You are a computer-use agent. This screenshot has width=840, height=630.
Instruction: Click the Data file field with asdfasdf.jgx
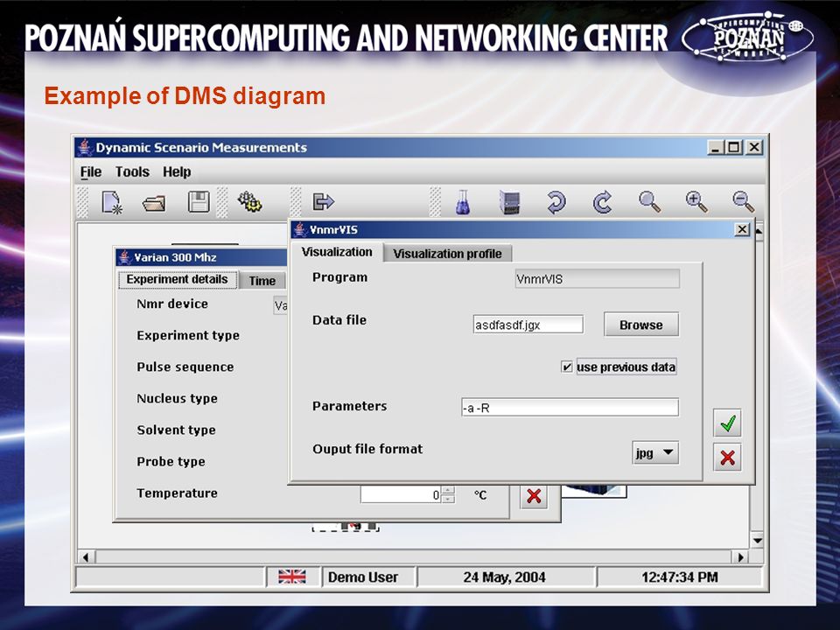(x=528, y=325)
